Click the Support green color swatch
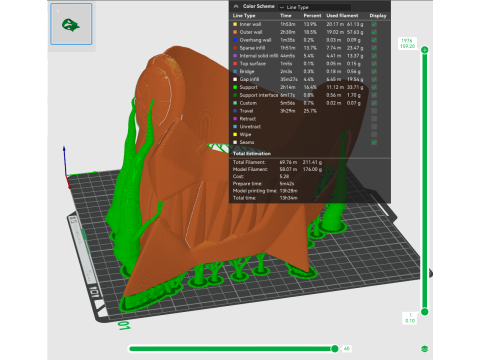This screenshot has height=360, width=480. pos(235,87)
